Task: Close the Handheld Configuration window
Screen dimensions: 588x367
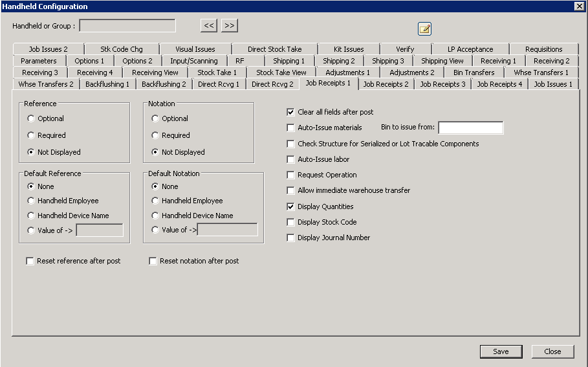Action: [x=579, y=6]
